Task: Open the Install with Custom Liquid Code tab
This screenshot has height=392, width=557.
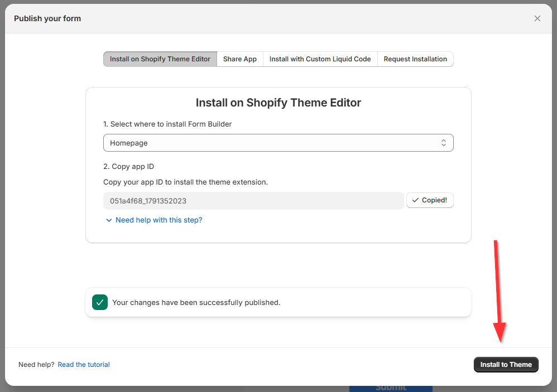Action: point(320,59)
